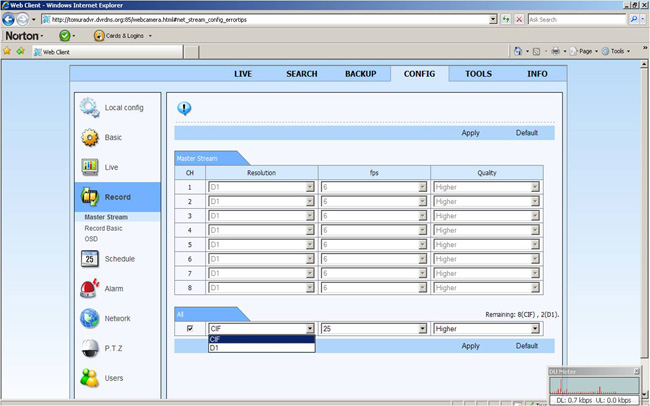
Task: Click the Stop loading X icon
Action: click(x=519, y=19)
